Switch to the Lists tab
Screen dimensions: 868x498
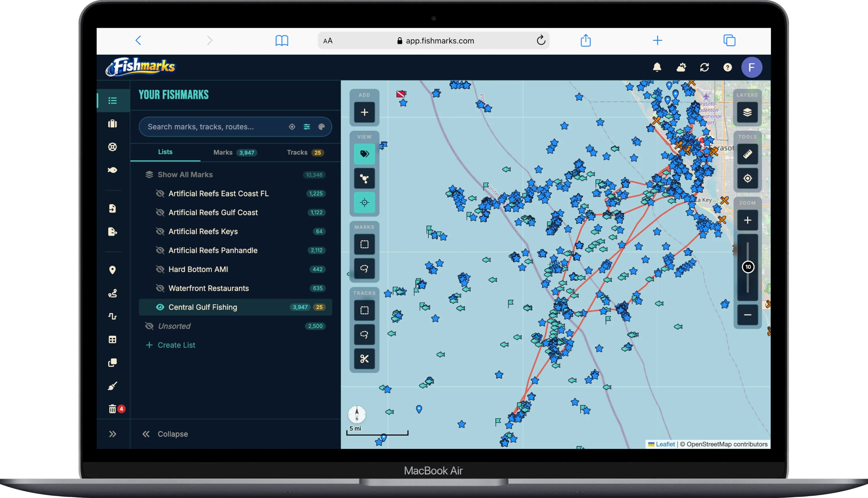pyautogui.click(x=165, y=152)
